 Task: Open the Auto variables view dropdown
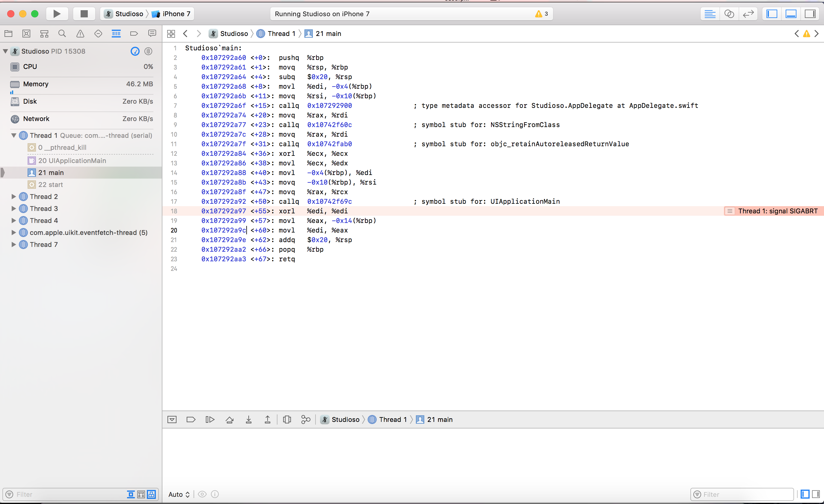(179, 494)
